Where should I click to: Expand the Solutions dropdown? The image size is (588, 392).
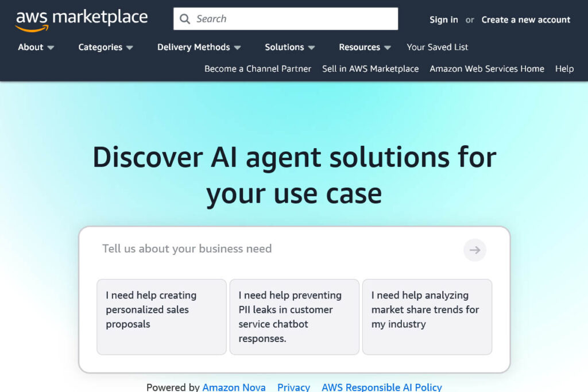[x=289, y=48]
